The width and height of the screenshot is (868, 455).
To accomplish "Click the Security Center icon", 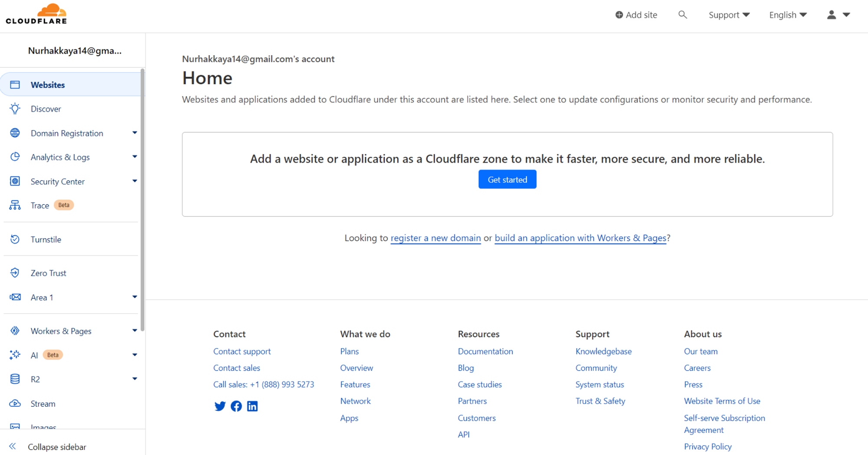I will click(15, 181).
